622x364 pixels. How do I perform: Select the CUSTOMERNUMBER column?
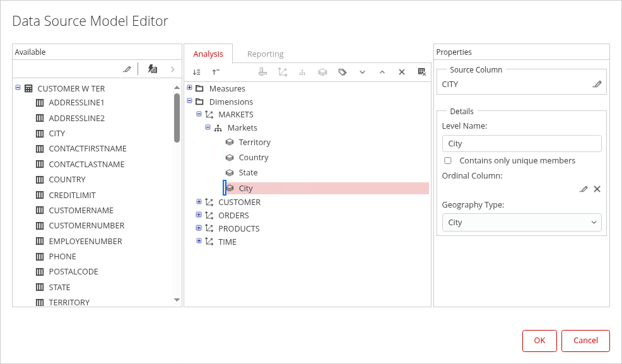point(86,226)
